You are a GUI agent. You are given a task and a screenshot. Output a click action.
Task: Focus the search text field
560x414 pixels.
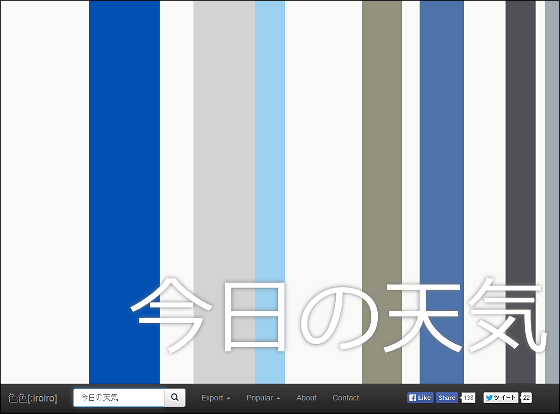(119, 398)
